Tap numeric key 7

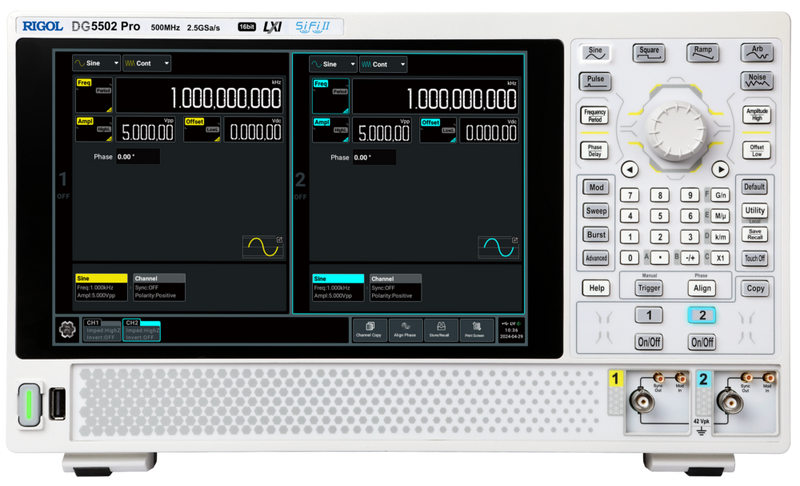[630, 195]
